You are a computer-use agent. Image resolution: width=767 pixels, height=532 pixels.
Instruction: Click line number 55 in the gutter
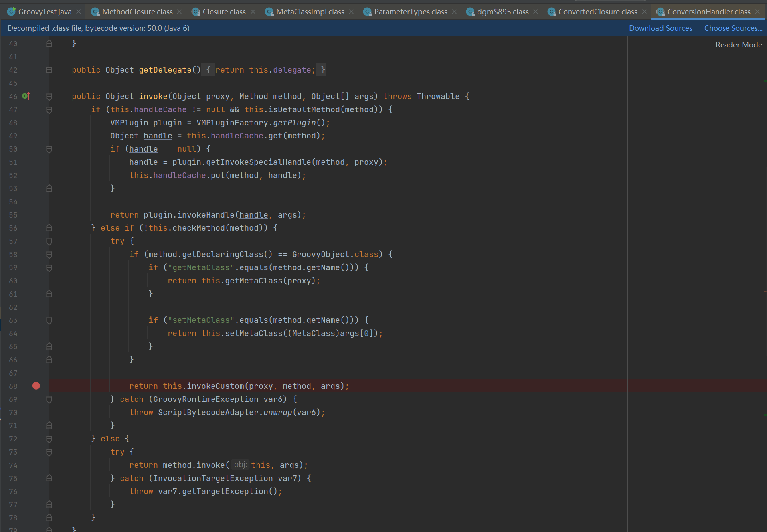[13, 215]
